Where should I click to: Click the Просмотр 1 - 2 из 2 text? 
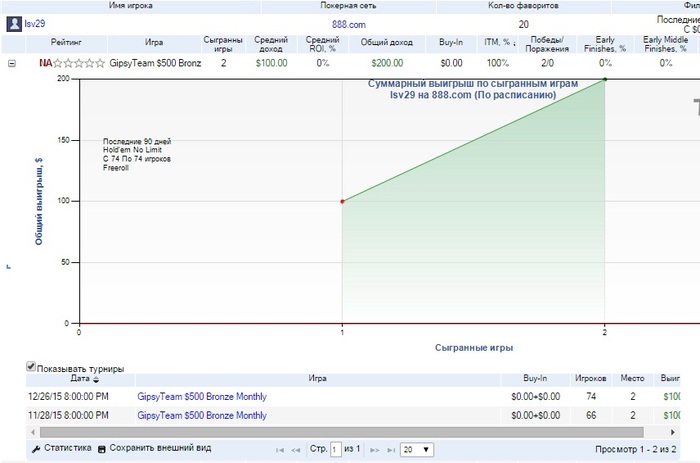point(635,450)
